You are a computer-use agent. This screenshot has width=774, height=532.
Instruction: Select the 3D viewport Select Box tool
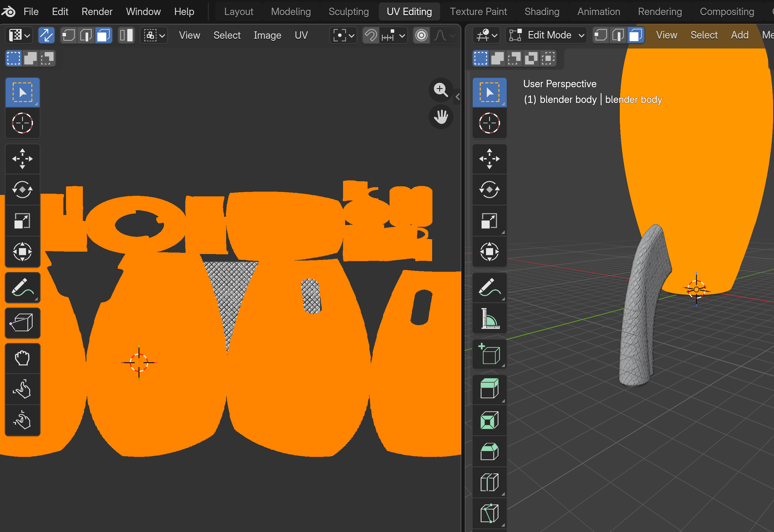point(490,92)
